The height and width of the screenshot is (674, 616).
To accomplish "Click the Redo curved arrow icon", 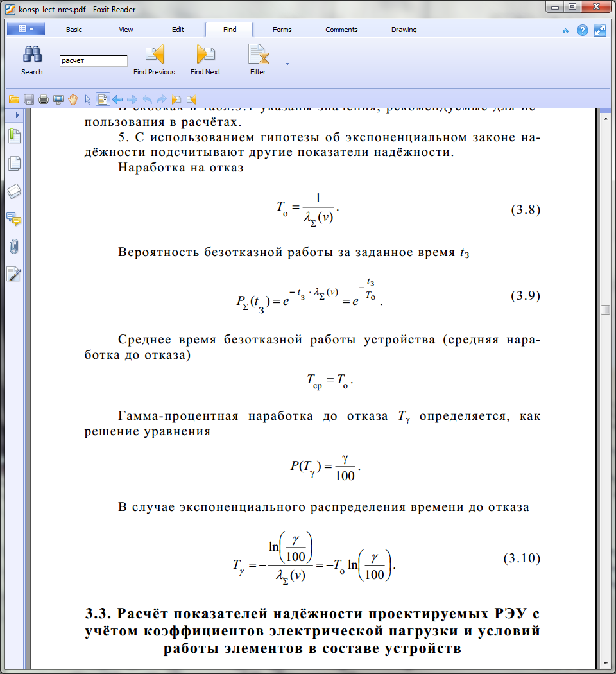I will coord(162,99).
